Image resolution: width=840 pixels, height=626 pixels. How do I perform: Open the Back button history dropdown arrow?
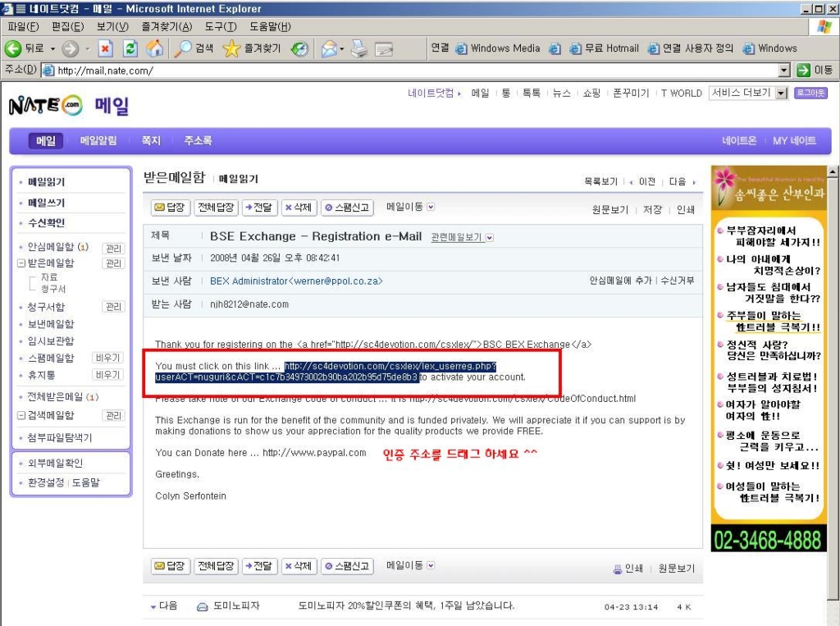pos(52,48)
